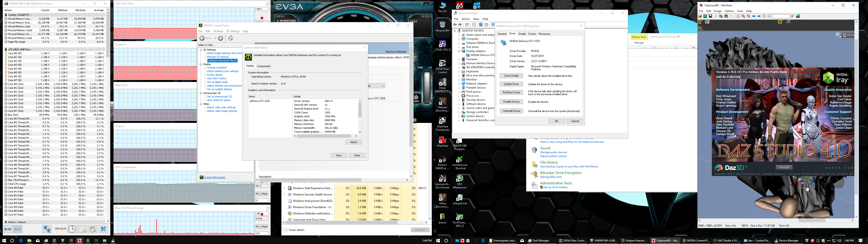Viewport: 868px width, 244px height.
Task: Click Save in NVIDIA System Information
Action: 339,155
